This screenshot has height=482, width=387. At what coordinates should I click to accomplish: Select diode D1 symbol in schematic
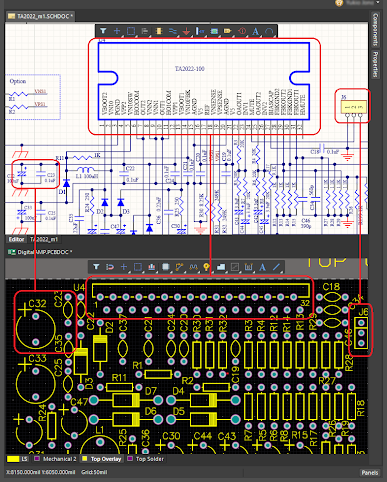[66, 183]
